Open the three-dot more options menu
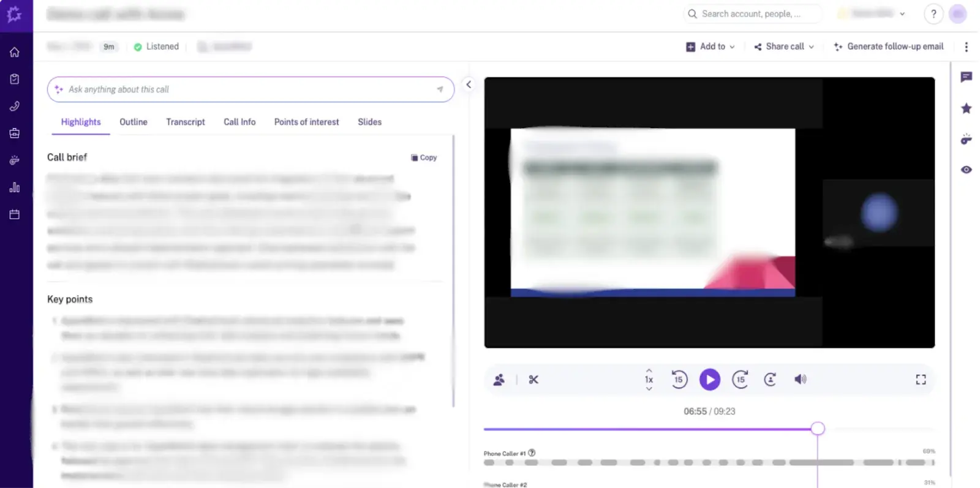The image size is (980, 488). 967,47
